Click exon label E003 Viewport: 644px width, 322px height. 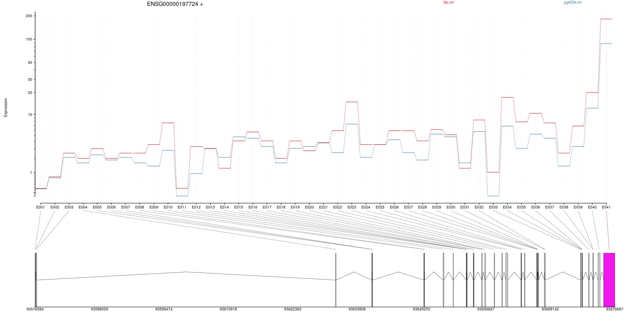pos(69,207)
